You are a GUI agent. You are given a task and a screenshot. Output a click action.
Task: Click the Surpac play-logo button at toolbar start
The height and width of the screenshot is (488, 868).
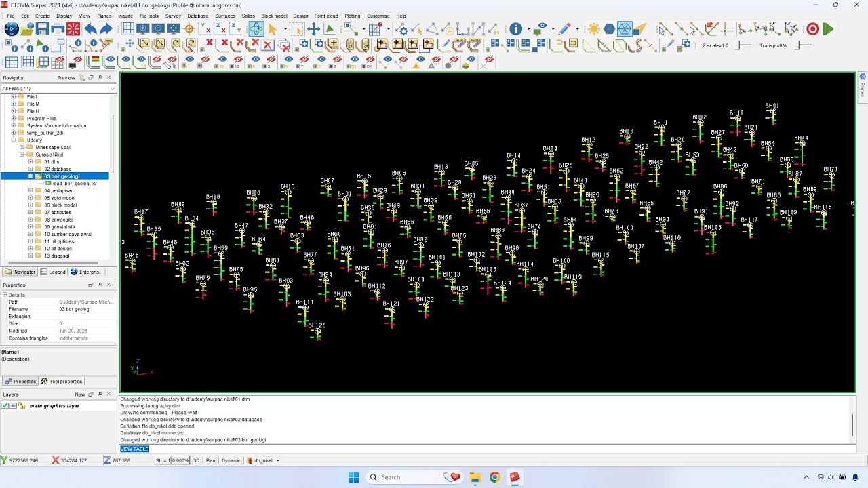point(11,29)
